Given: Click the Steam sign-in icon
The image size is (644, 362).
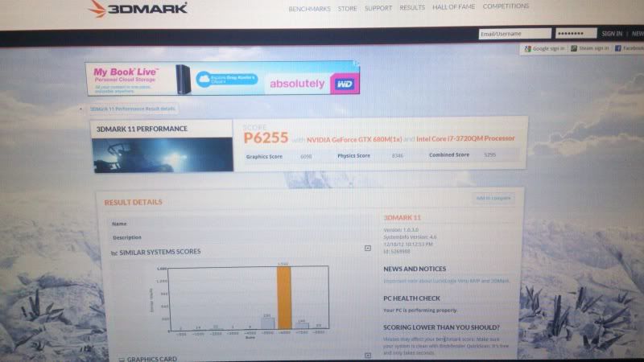Looking at the screenshot, I should pyautogui.click(x=574, y=48).
